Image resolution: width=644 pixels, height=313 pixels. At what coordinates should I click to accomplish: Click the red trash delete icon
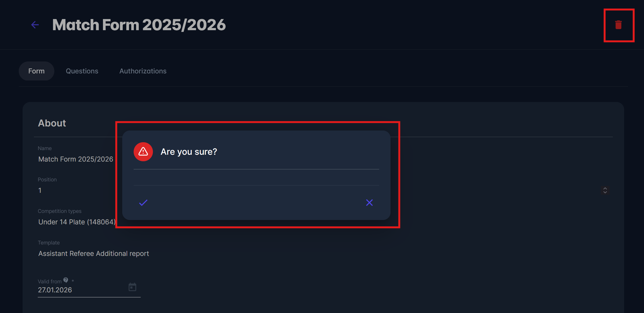(618, 25)
